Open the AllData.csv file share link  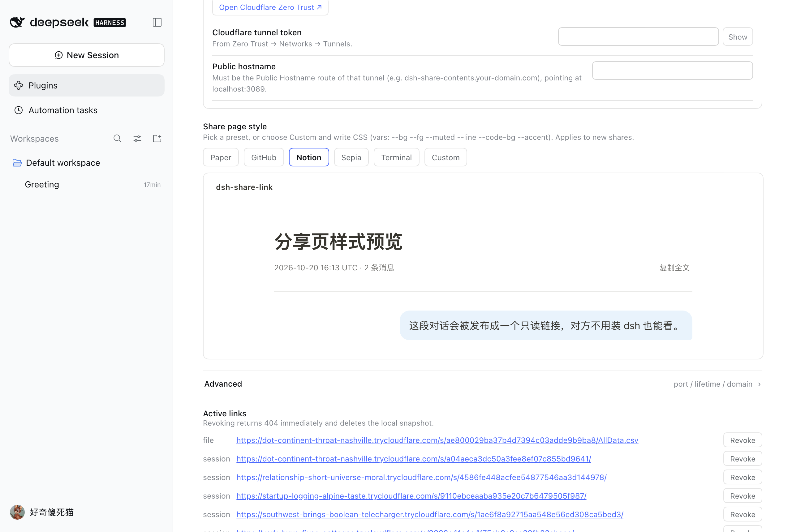437,440
